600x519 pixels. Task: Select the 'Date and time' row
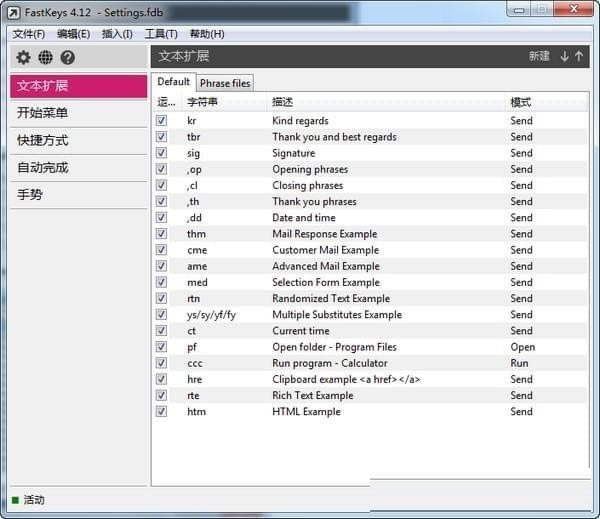[304, 218]
